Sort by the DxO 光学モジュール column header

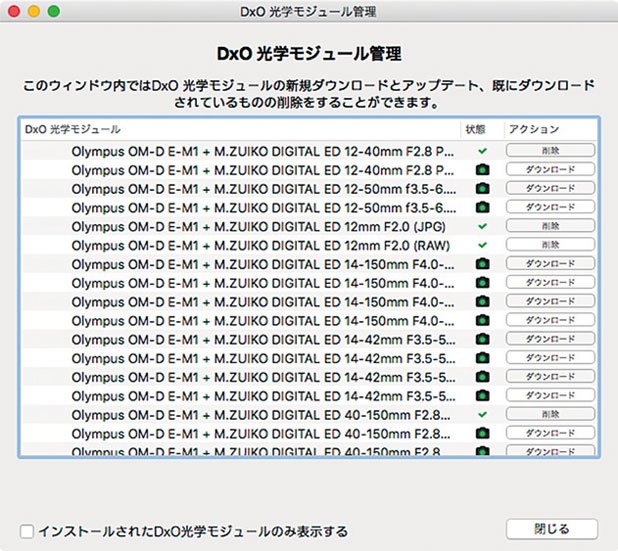(241, 129)
